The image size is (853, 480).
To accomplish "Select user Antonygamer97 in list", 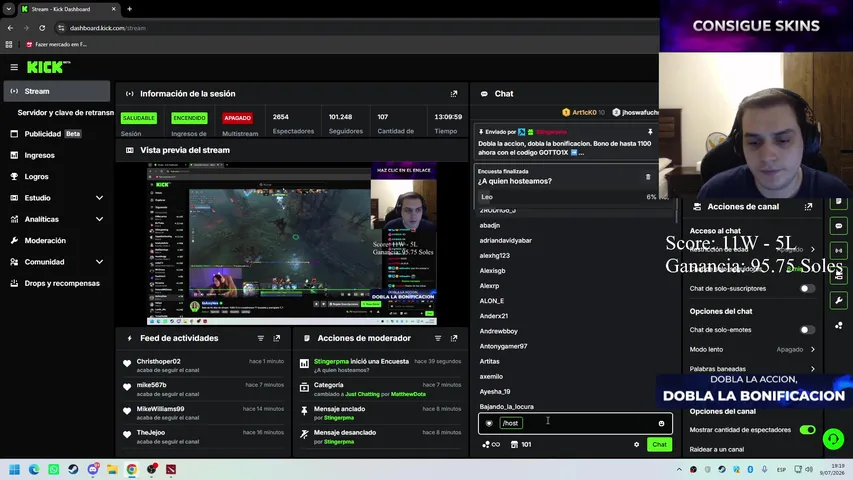I will (503, 346).
